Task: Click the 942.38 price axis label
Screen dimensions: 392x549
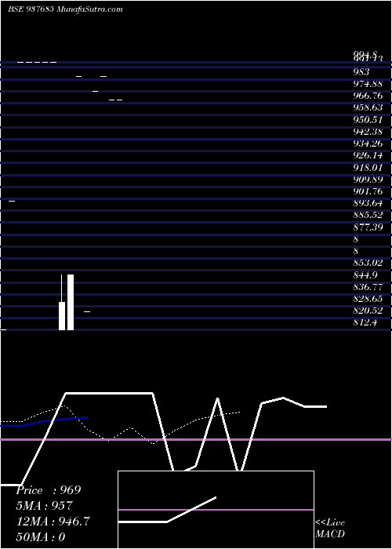Action: tap(368, 132)
